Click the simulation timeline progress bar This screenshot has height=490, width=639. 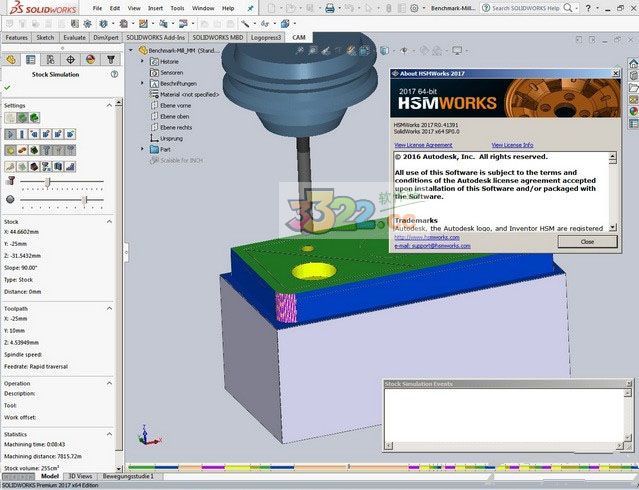click(x=382, y=467)
